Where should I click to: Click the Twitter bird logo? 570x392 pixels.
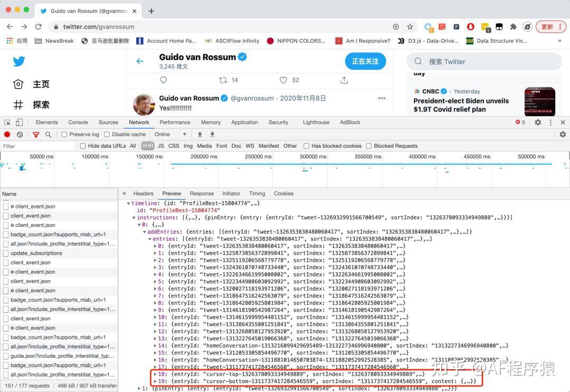(x=19, y=61)
